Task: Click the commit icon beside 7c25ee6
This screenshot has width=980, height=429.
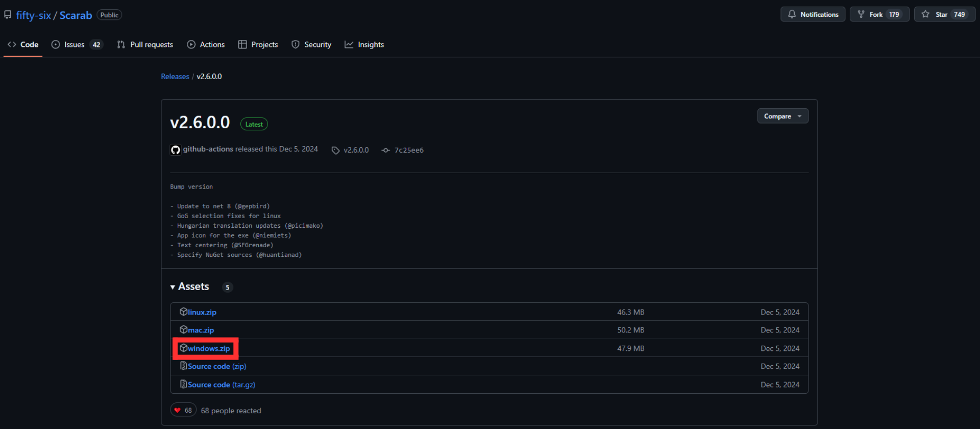Action: click(x=386, y=150)
